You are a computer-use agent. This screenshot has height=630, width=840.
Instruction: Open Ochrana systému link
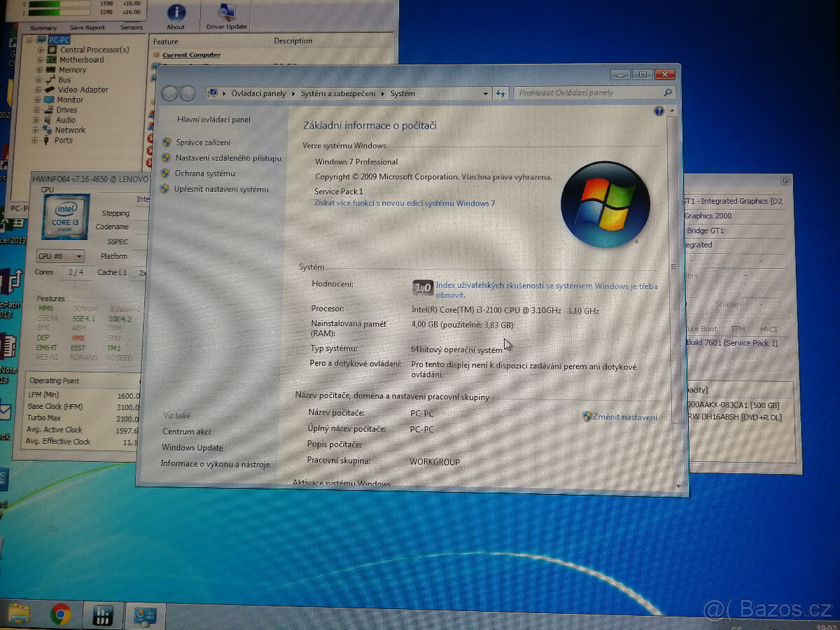point(205,174)
